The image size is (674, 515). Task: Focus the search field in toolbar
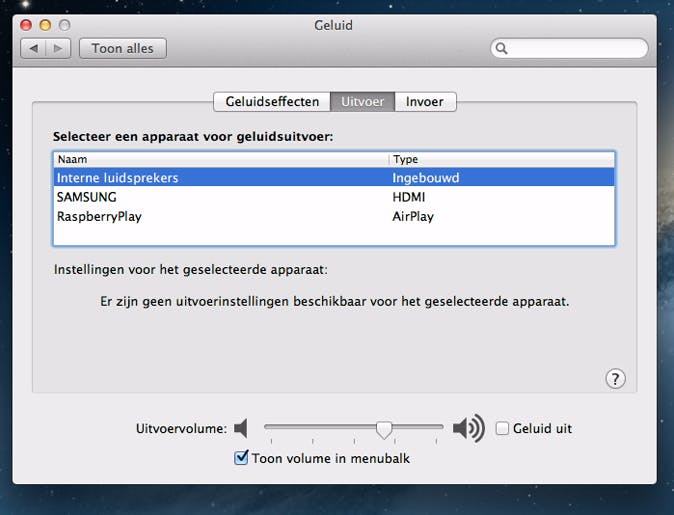coord(569,48)
